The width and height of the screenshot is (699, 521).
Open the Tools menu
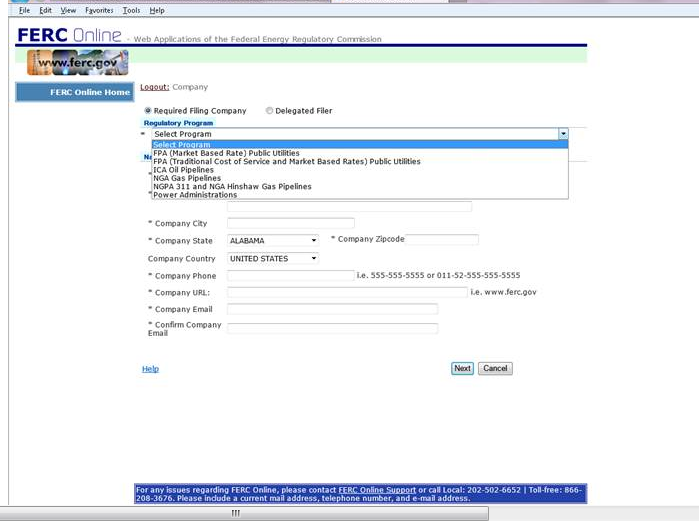pyautogui.click(x=131, y=10)
